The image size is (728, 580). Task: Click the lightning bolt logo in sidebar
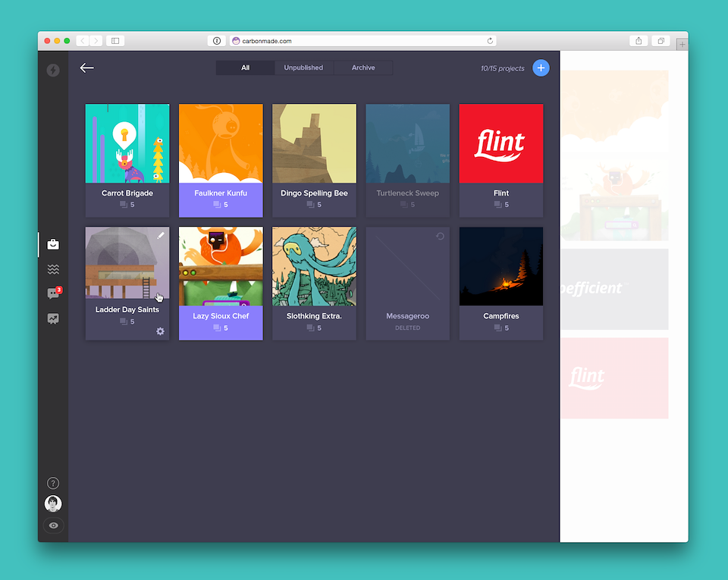coord(53,71)
